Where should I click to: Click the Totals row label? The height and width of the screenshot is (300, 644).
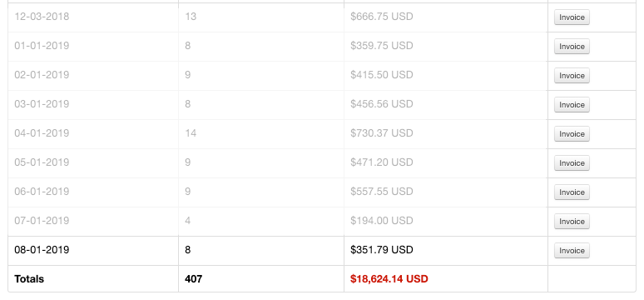29,279
